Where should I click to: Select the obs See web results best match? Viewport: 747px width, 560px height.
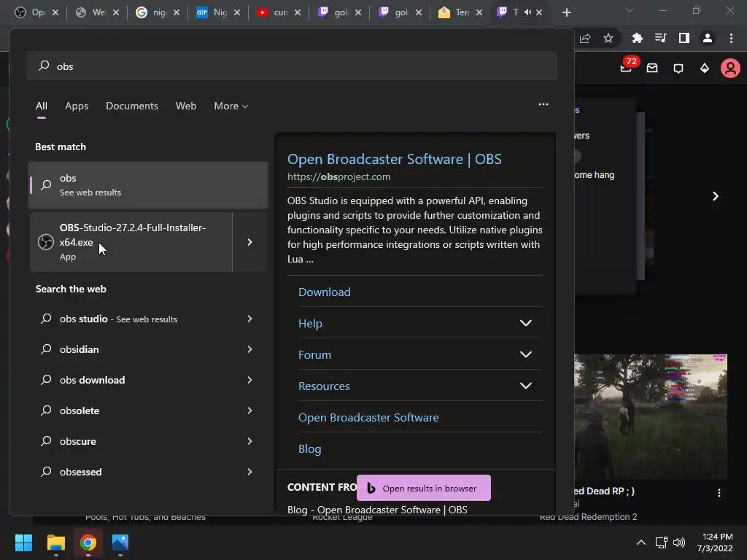click(148, 184)
